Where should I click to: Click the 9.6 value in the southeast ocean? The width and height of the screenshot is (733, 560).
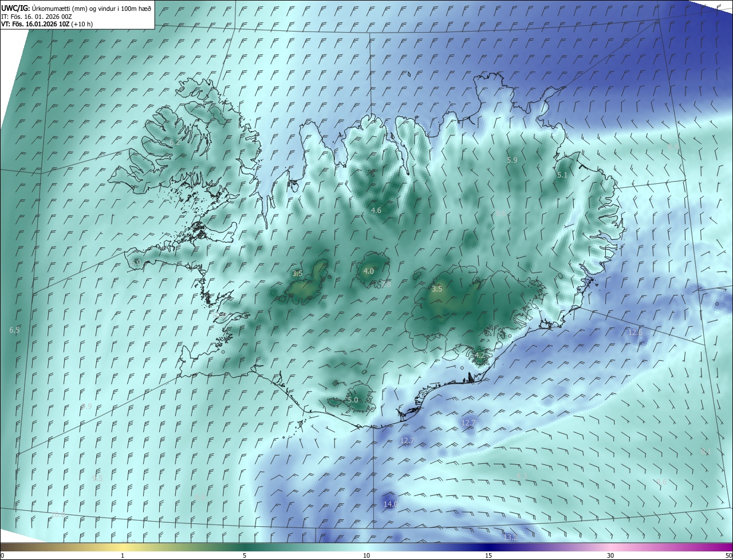coord(662,482)
